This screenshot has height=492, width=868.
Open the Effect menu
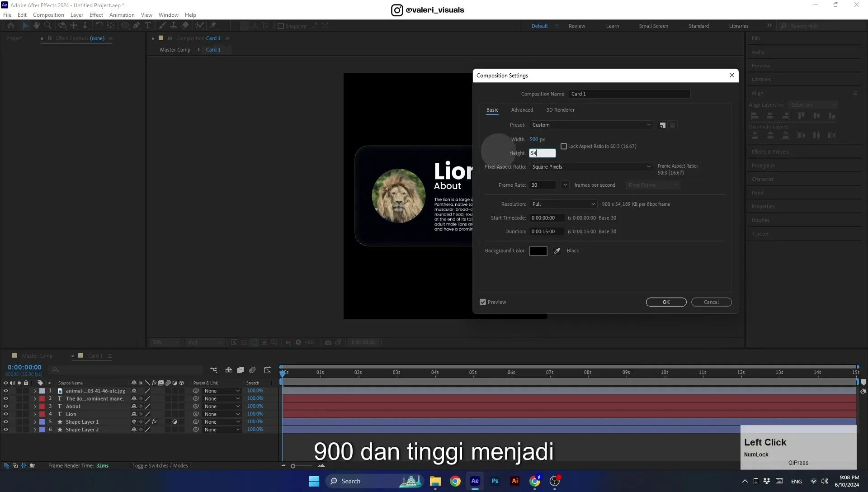pyautogui.click(x=96, y=15)
